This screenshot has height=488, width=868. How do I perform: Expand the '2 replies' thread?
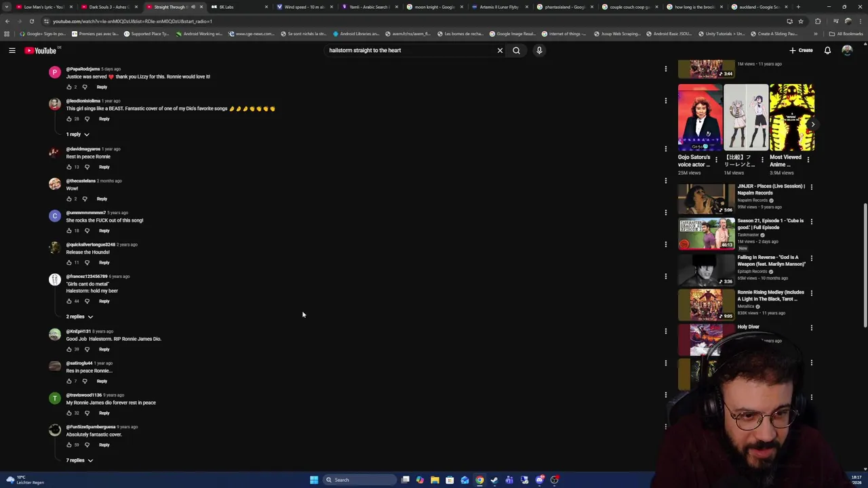(79, 317)
